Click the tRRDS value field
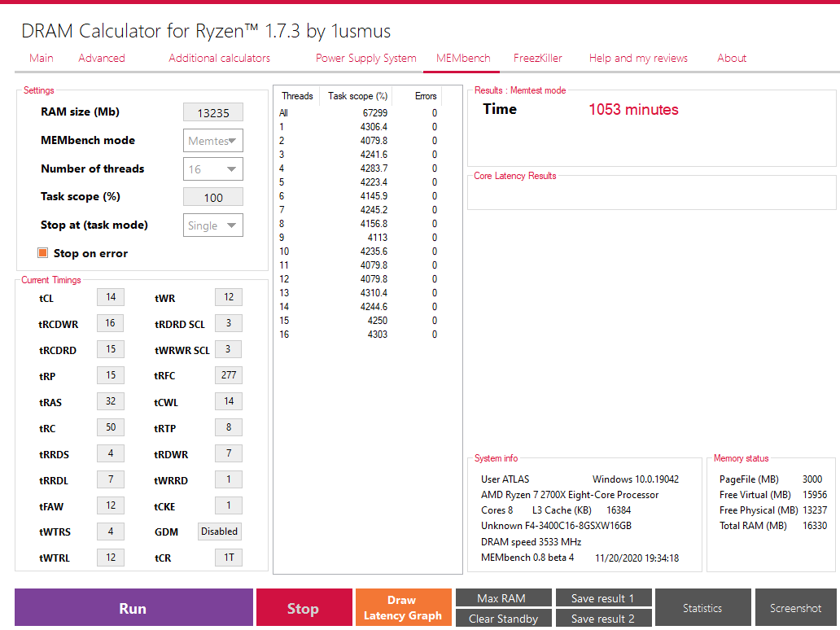The image size is (840, 630). pyautogui.click(x=111, y=453)
